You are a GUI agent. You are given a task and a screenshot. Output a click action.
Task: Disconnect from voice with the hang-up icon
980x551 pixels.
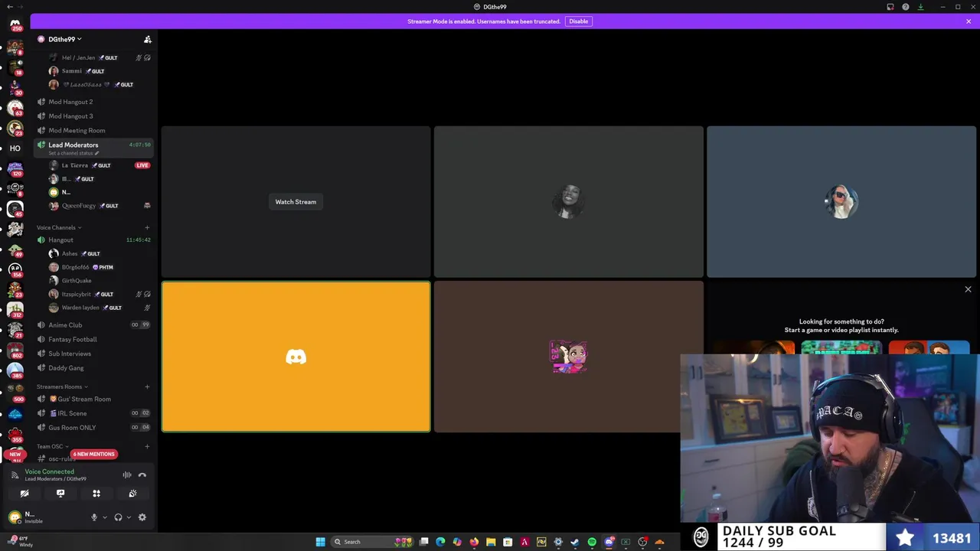[142, 475]
